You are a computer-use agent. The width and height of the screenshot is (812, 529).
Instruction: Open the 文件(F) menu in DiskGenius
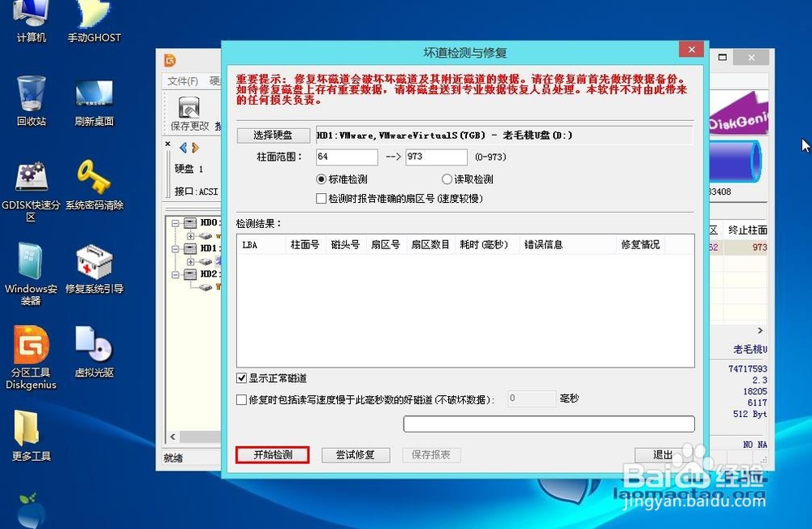pos(183,81)
